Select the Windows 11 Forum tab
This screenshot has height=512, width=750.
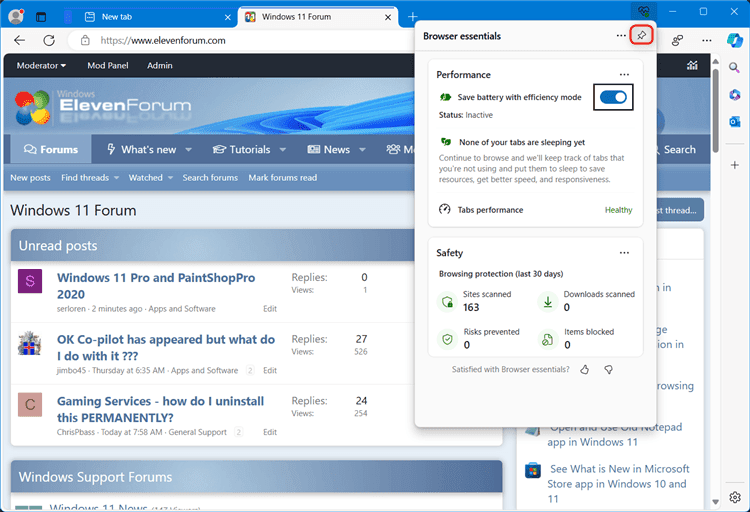click(318, 17)
